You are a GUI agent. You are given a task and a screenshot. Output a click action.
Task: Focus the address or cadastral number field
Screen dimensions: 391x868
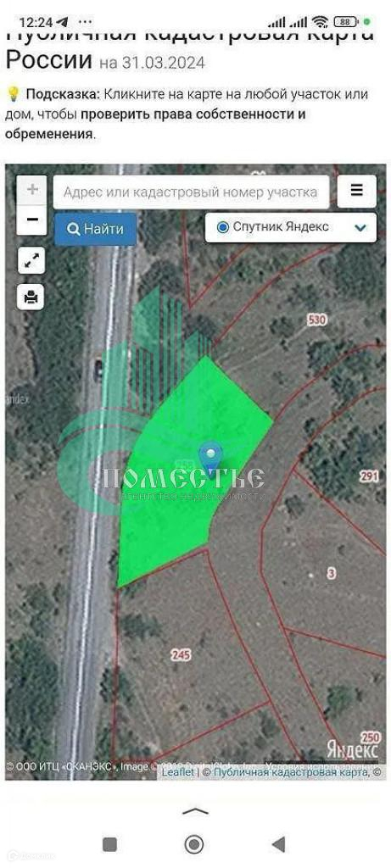point(191,192)
